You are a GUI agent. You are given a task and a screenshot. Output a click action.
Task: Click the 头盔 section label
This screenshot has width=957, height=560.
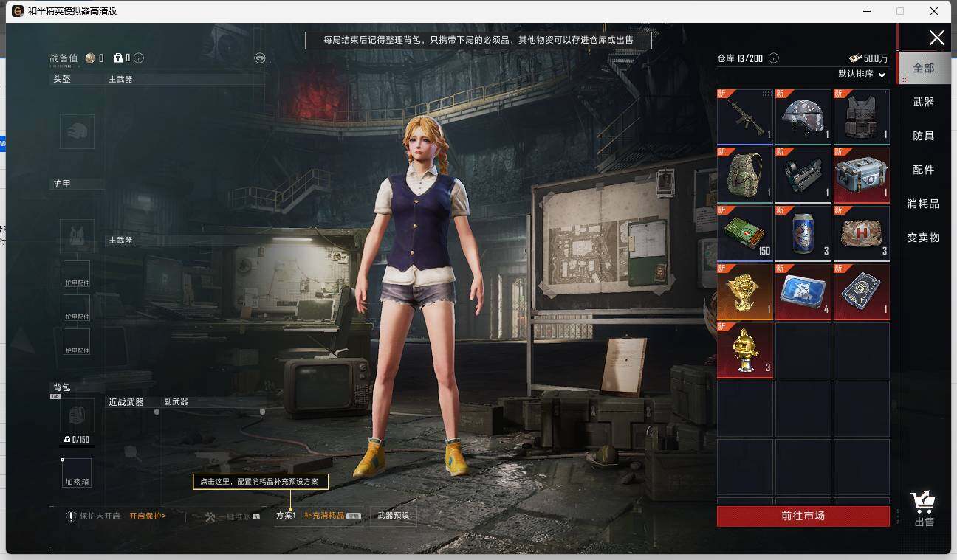click(x=61, y=79)
